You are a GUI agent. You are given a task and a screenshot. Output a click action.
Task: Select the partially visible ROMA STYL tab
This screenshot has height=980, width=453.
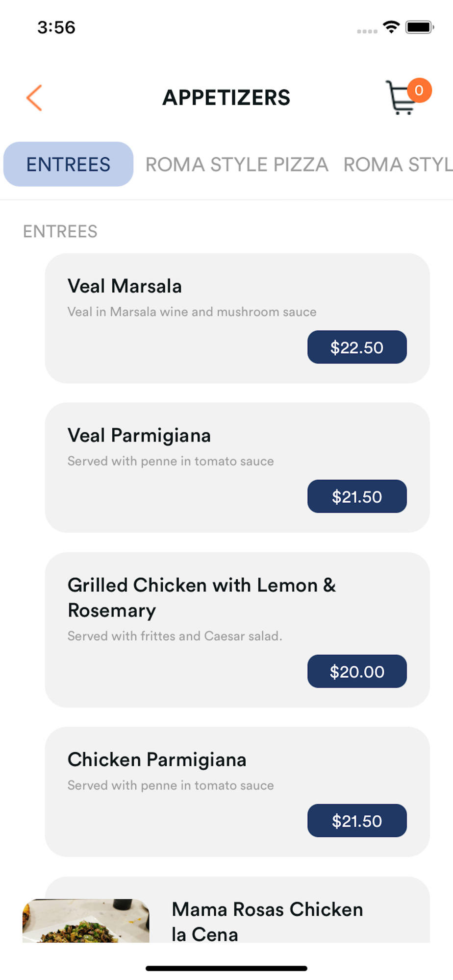click(x=398, y=165)
